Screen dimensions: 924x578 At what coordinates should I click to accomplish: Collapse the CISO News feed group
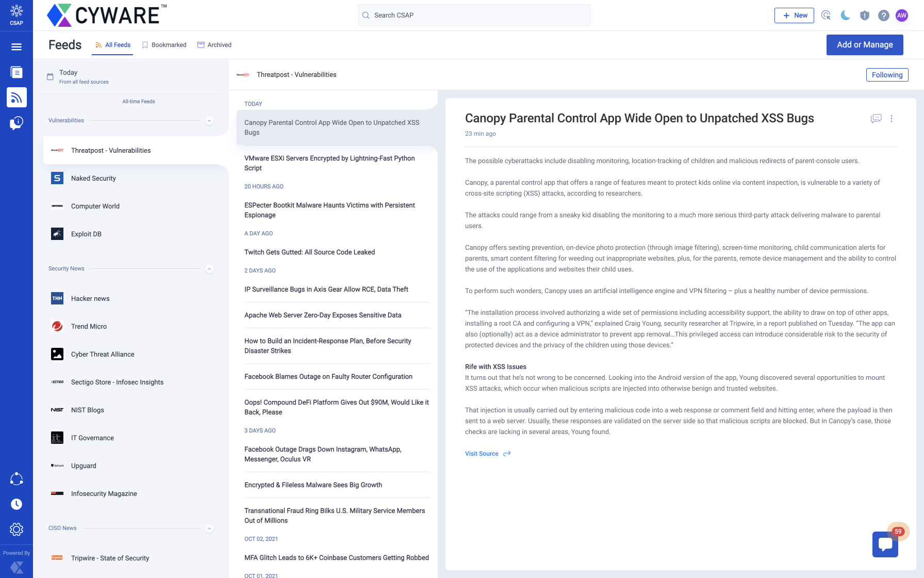(x=209, y=528)
